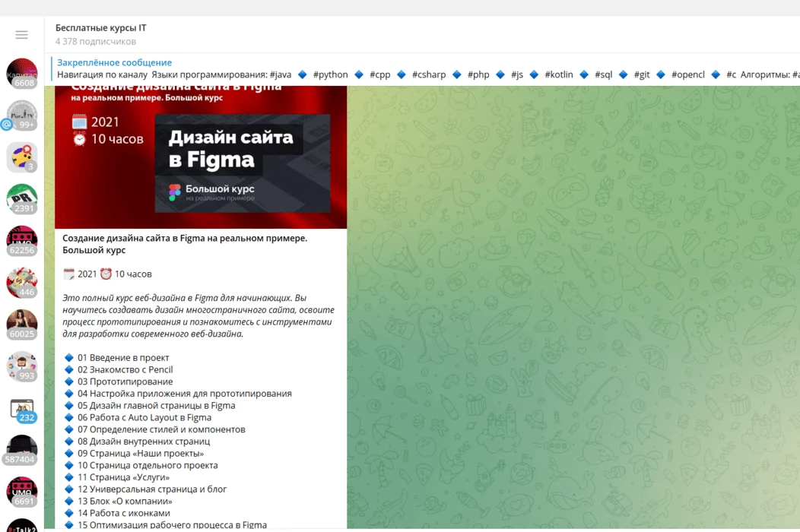The width and height of the screenshot is (800, 532).
Task: Click the line '08 Дизайн внутренних страниц'
Action: [144, 442]
